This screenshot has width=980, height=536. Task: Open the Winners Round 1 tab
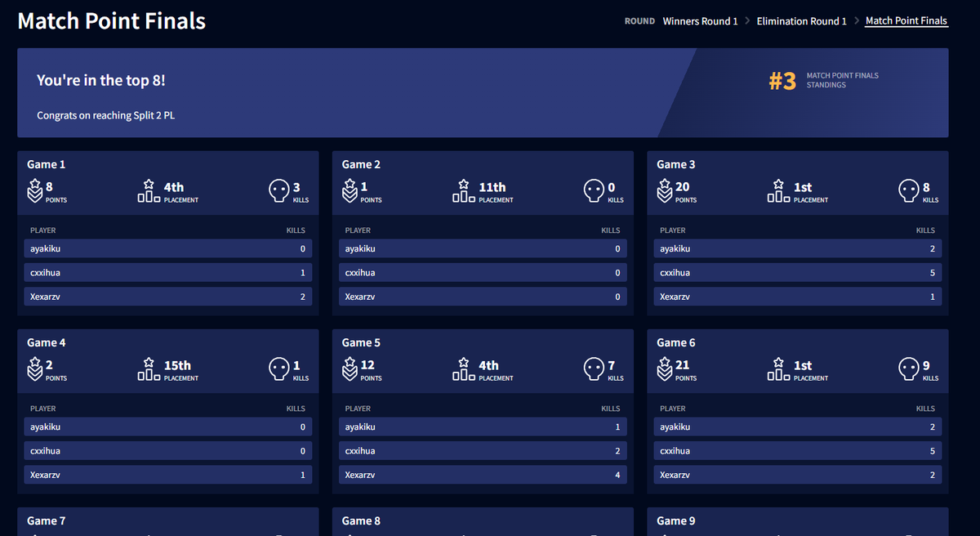pyautogui.click(x=700, y=21)
